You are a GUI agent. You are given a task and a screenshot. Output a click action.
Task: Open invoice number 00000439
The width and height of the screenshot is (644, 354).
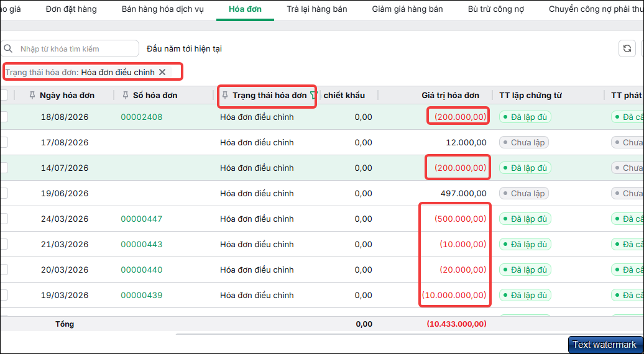tap(141, 295)
